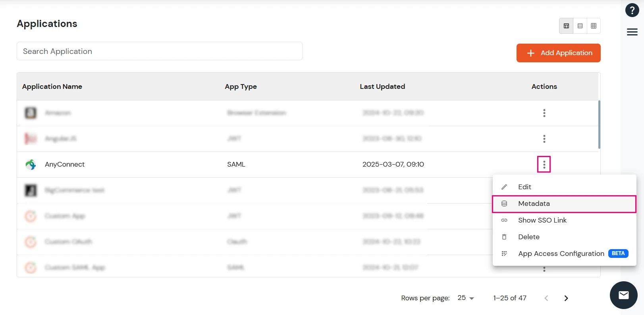Go to the next page arrow
This screenshot has height=315, width=644.
pyautogui.click(x=566, y=298)
